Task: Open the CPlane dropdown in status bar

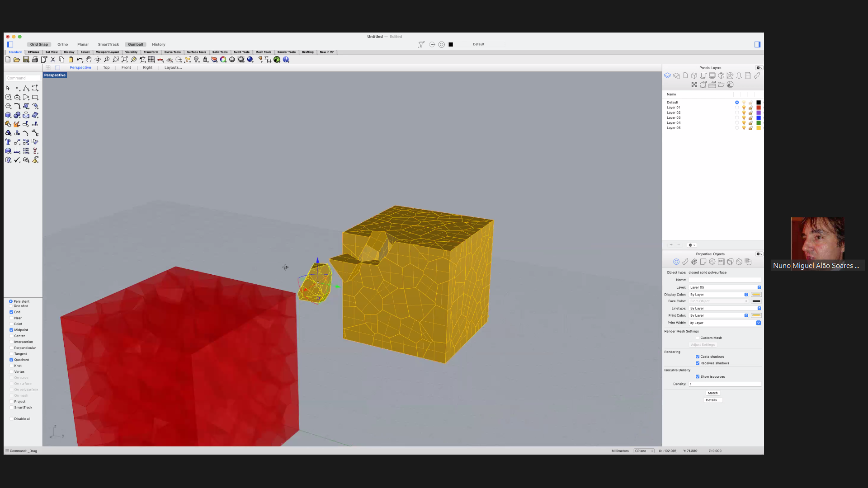Action: 644,451
